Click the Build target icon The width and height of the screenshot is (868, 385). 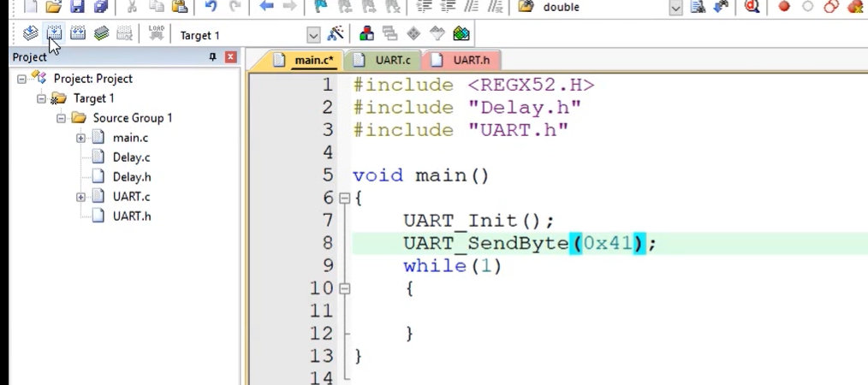coord(54,33)
